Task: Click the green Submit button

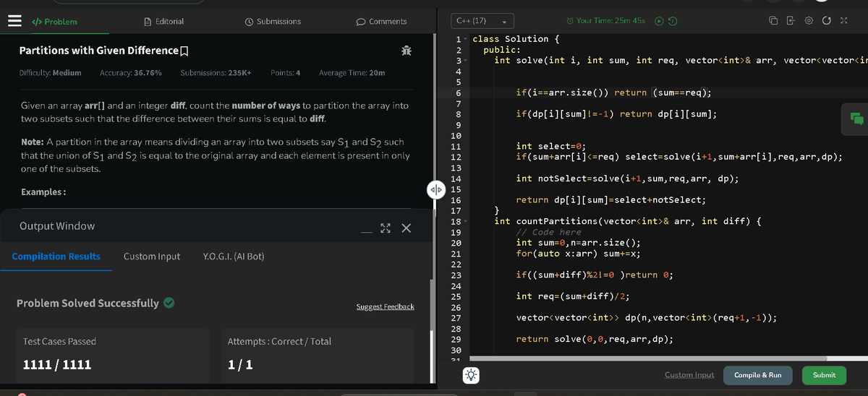Action: [x=824, y=375]
